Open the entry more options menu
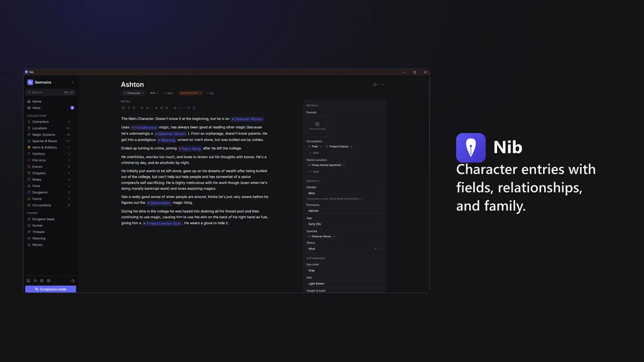Image resolution: width=644 pixels, height=362 pixels. click(x=383, y=84)
